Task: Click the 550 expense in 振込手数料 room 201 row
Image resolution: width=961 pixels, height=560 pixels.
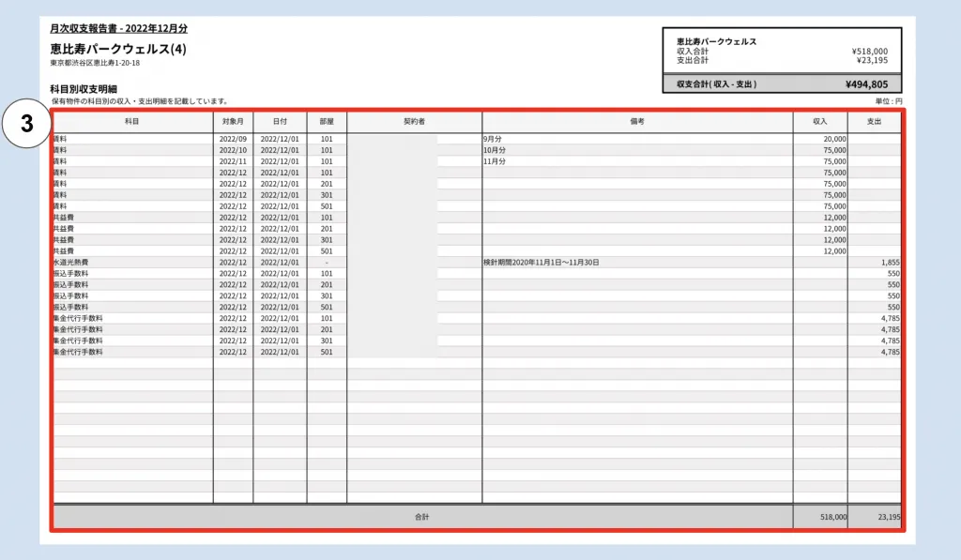Action: pyautogui.click(x=893, y=285)
